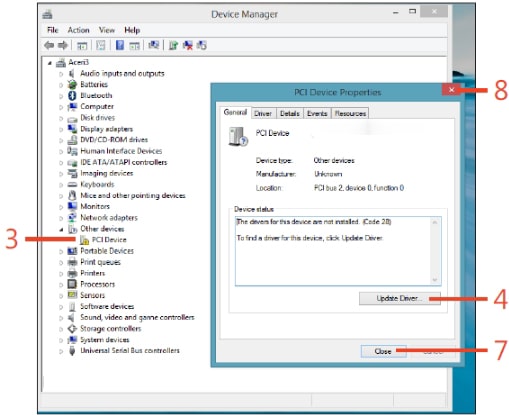Click the DVD/CD-ROM drives icon
Image resolution: width=509 pixels, height=415 pixels.
point(72,140)
